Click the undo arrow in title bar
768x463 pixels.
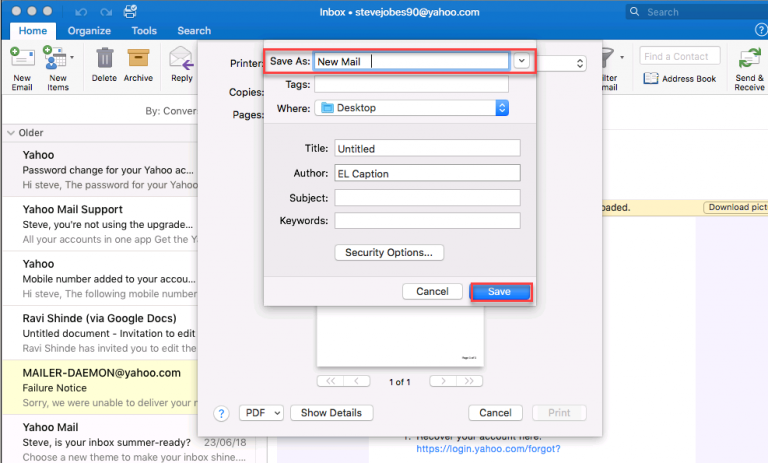(x=81, y=12)
